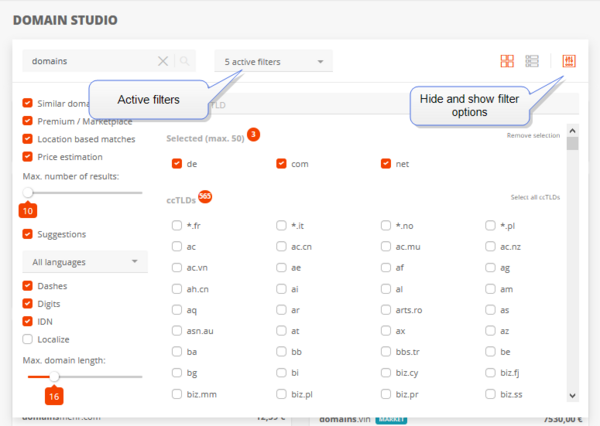
Task: Check the *.pl ccTLD
Action: pos(490,225)
